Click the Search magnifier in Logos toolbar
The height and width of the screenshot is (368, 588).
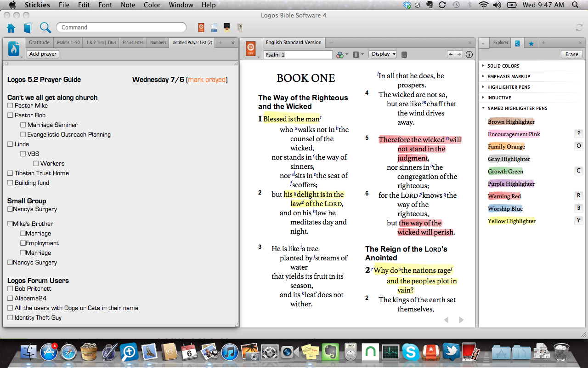point(45,28)
